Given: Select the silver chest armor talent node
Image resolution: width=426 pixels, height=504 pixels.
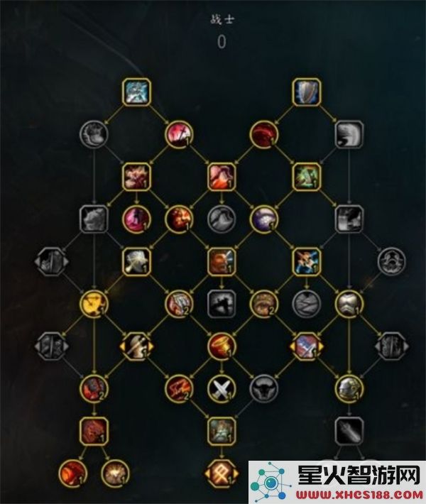Looking at the screenshot, I should click(349, 303).
